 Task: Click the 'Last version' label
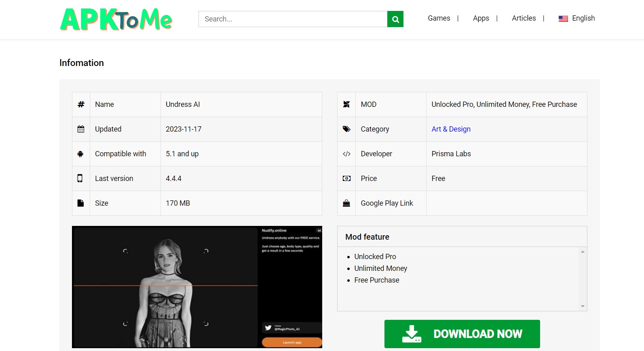tap(114, 179)
